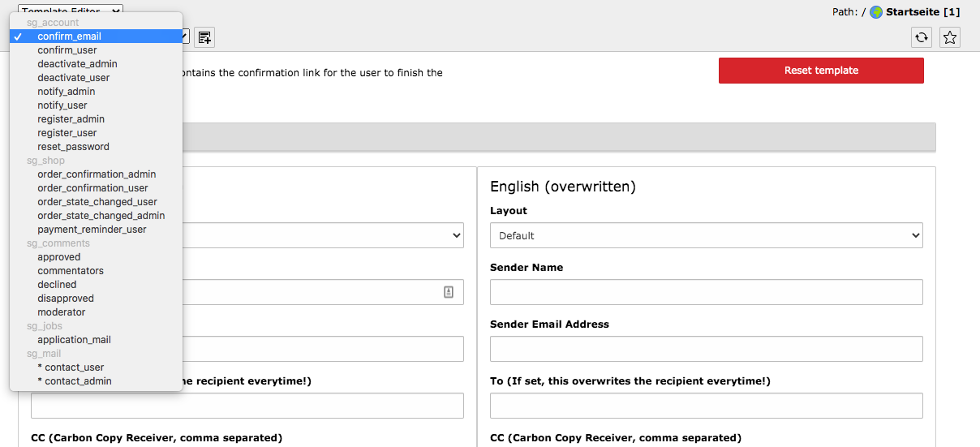Click the globe icon beside Startseite

pyautogui.click(x=876, y=12)
